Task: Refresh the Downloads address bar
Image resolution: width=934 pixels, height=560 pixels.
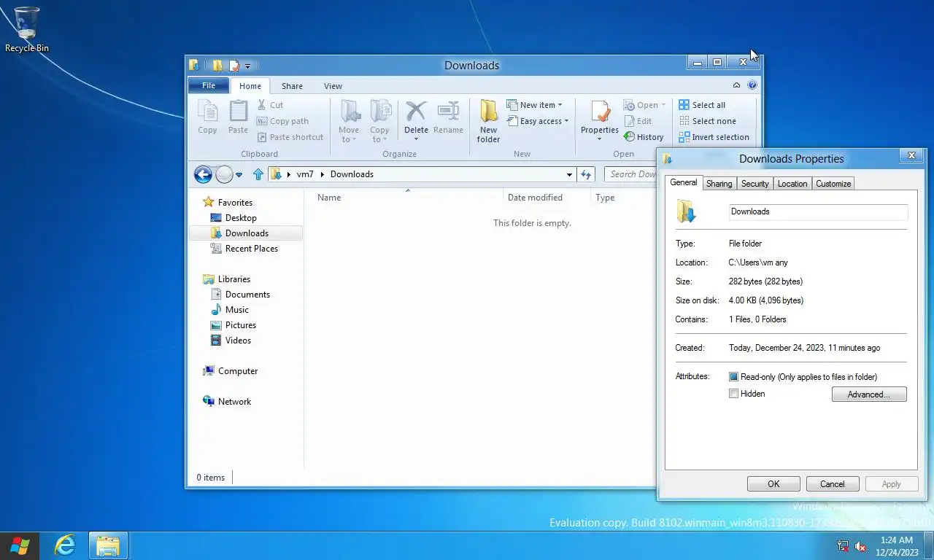Action: coord(585,174)
